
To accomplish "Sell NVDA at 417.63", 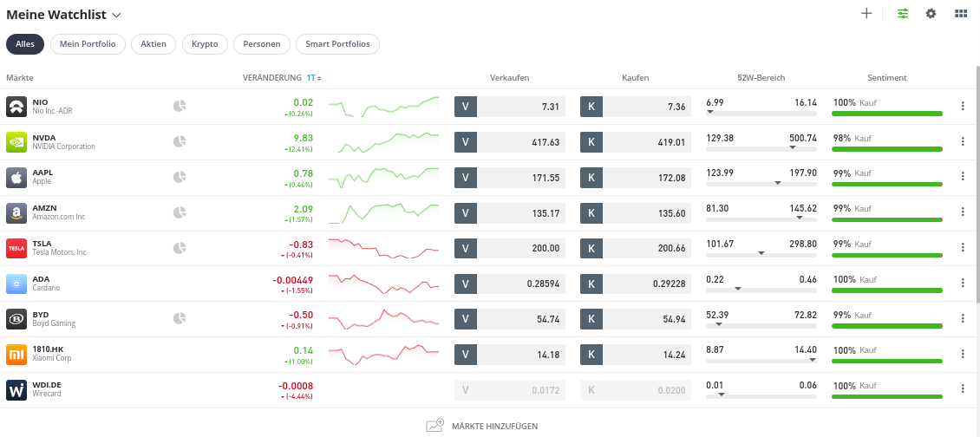I will point(510,142).
